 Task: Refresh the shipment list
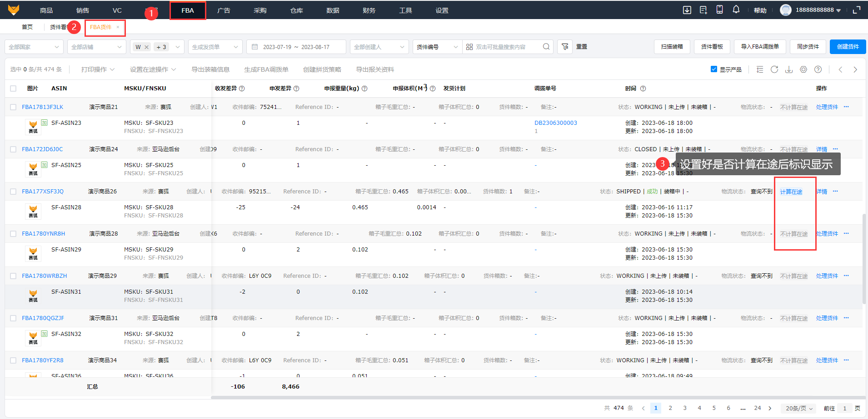774,69
